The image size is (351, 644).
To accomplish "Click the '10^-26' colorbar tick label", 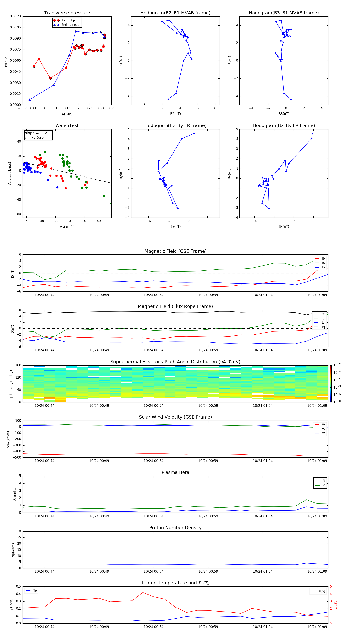I will tap(337, 365).
